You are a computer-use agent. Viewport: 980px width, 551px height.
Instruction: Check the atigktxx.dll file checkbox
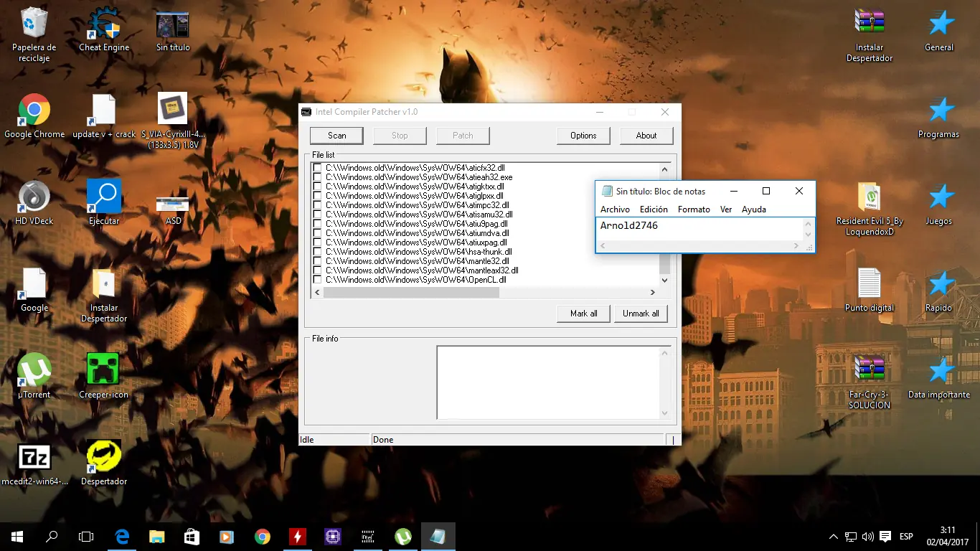click(317, 187)
